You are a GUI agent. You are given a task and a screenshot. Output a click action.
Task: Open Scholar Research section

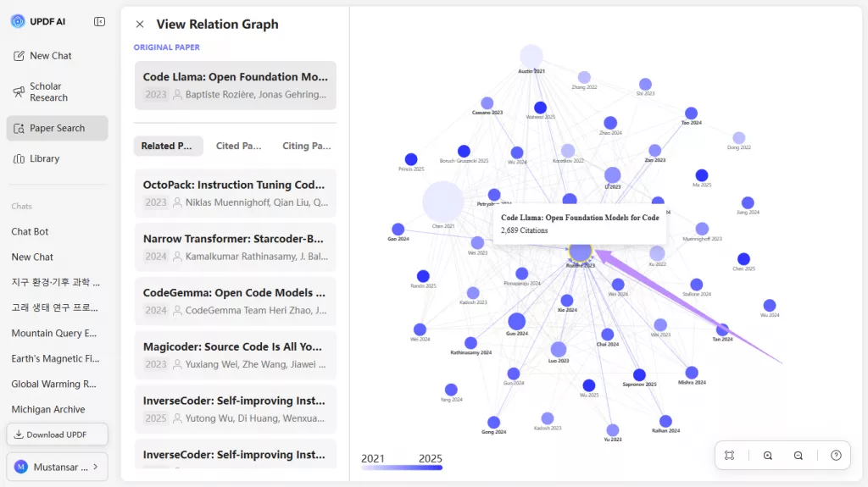48,92
